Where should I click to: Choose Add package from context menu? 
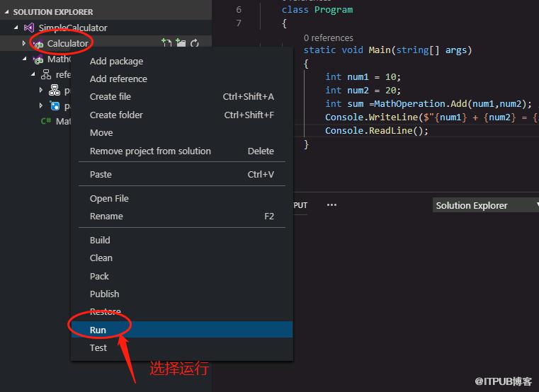pyautogui.click(x=182, y=61)
